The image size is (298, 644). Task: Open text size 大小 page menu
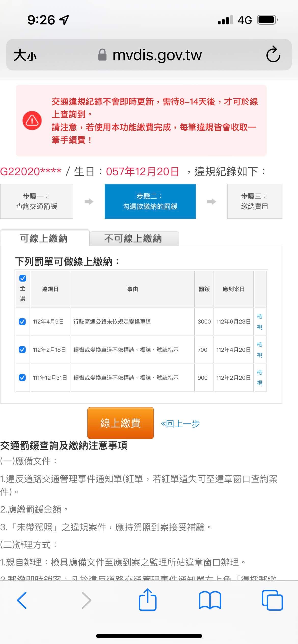click(x=25, y=55)
